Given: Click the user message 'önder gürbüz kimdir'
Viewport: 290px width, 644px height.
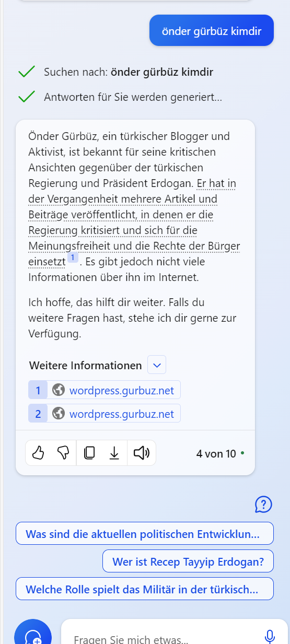Looking at the screenshot, I should 212,31.
